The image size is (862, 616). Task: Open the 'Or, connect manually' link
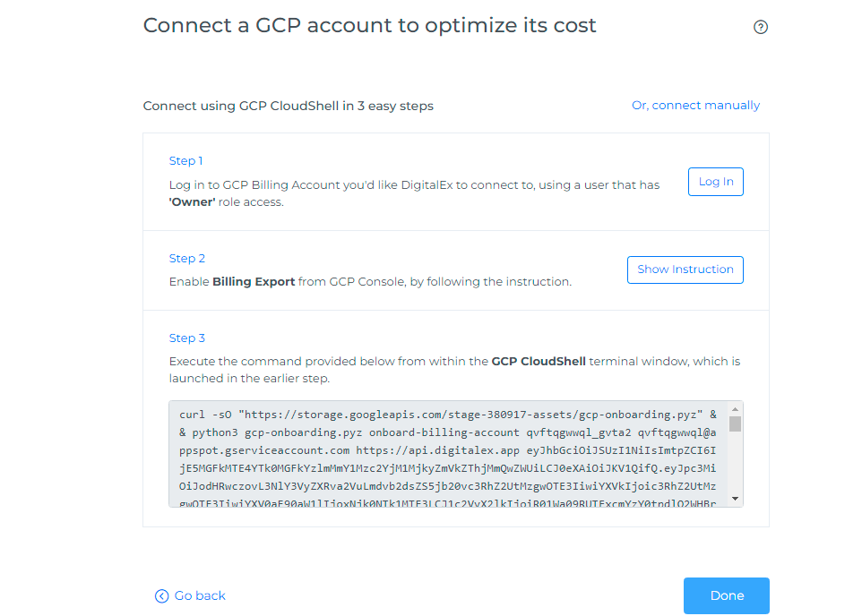695,106
